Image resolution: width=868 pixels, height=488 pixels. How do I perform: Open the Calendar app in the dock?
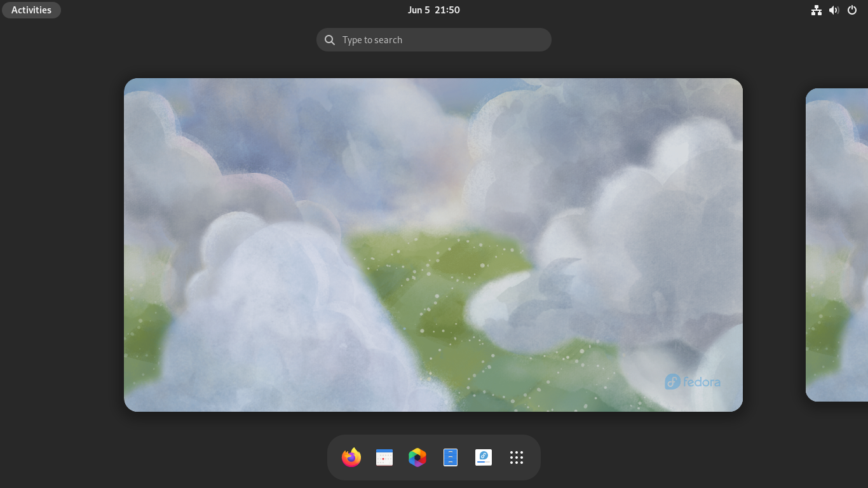[x=384, y=457]
